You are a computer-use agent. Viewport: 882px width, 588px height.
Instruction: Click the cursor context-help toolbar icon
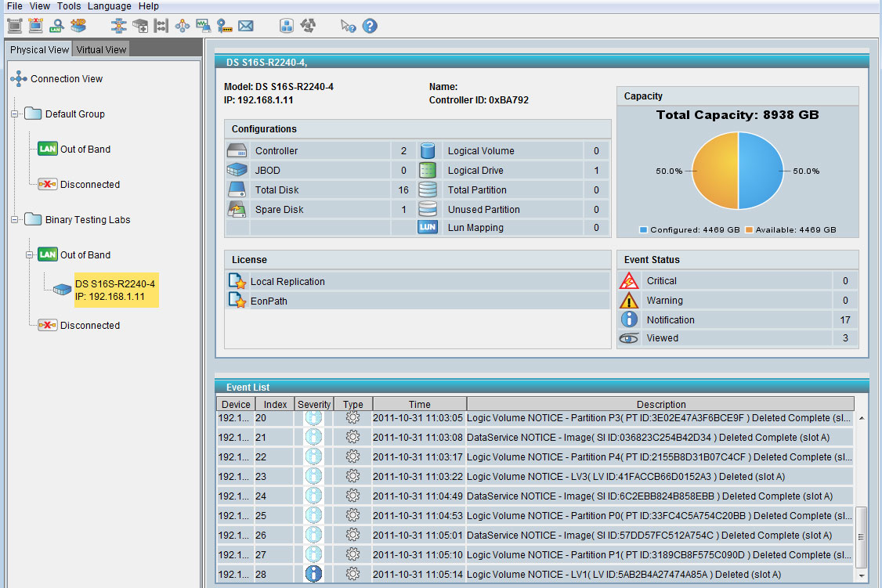coord(349,26)
